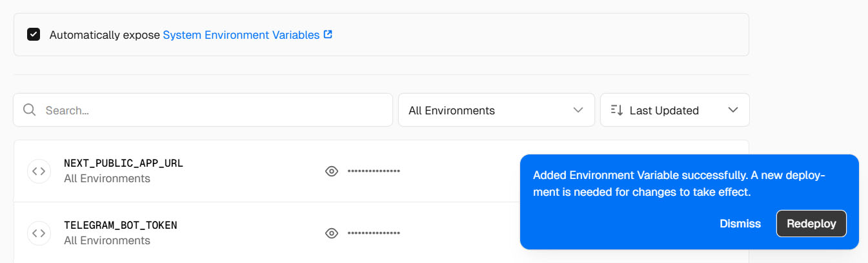Viewport: 868px width, 263px height.
Task: Click the magnifier icon in search box
Action: 29,110
